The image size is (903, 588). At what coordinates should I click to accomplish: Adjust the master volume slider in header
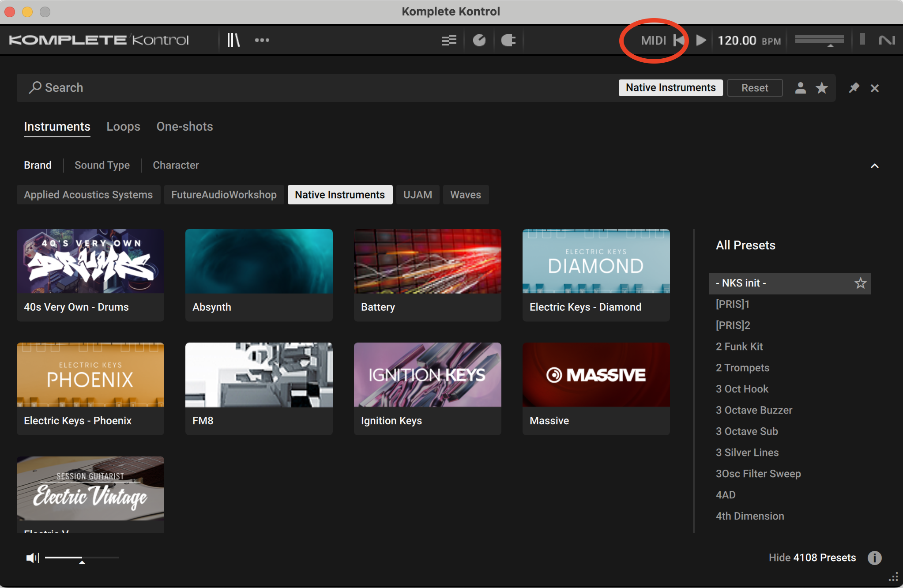[x=819, y=40]
